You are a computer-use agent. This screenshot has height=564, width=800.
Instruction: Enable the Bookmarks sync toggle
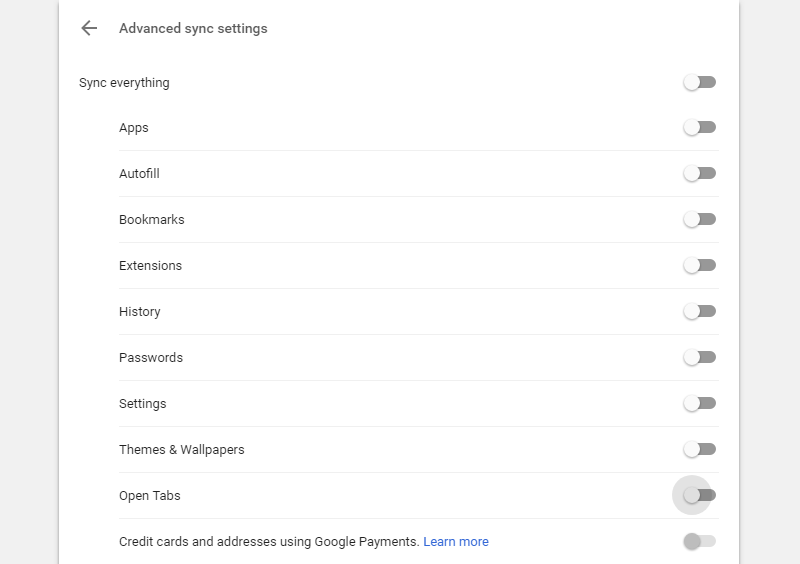700,219
